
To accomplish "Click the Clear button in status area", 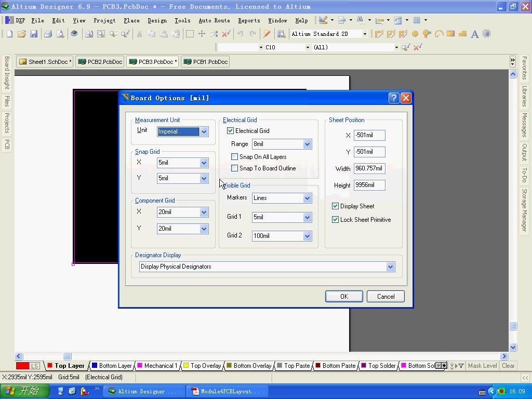I will (508, 366).
